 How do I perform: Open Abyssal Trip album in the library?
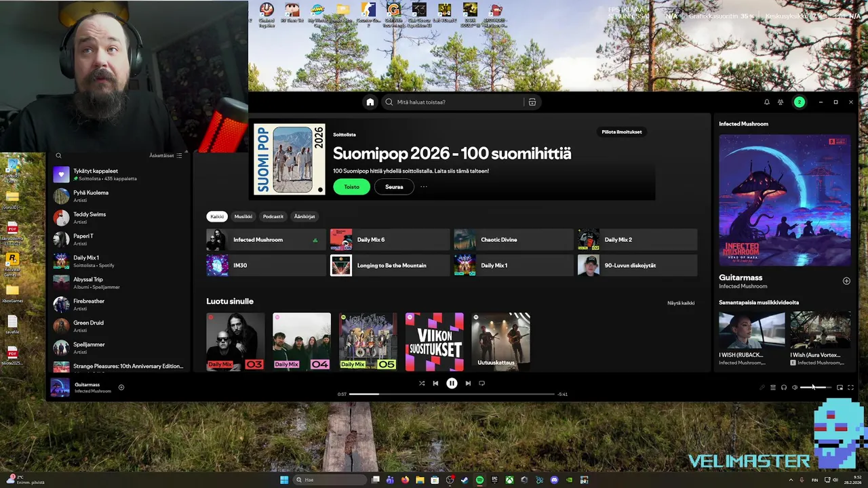[x=119, y=283]
